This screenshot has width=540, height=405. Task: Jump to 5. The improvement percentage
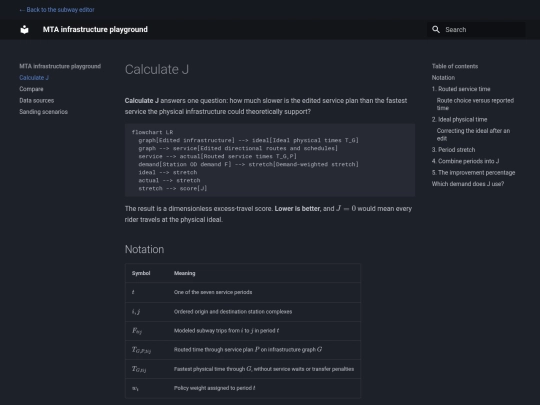tap(474, 172)
